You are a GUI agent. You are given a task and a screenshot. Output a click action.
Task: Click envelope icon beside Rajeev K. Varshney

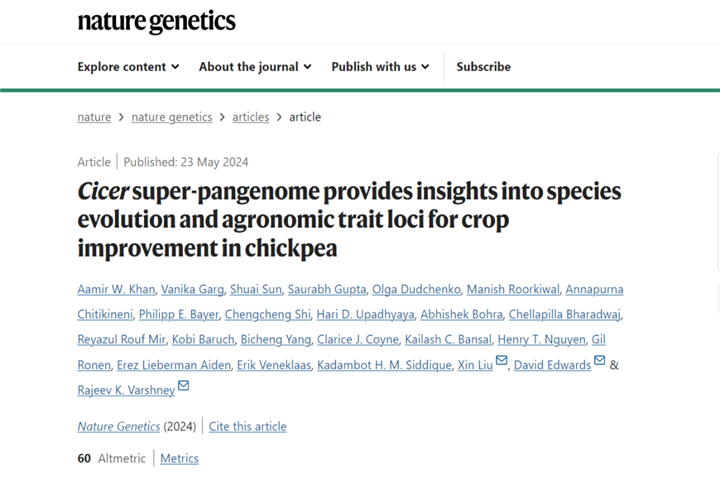coord(184,387)
